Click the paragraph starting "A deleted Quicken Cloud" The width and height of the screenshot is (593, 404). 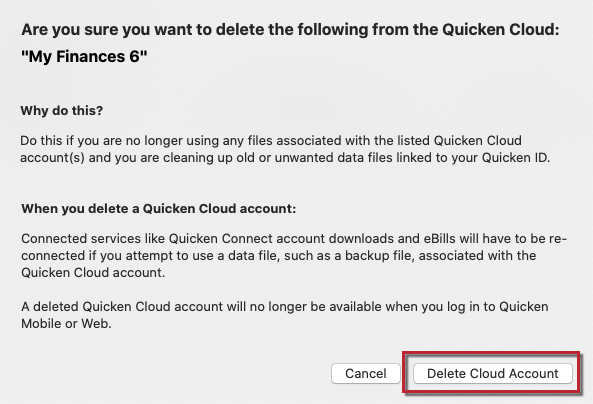click(x=284, y=315)
